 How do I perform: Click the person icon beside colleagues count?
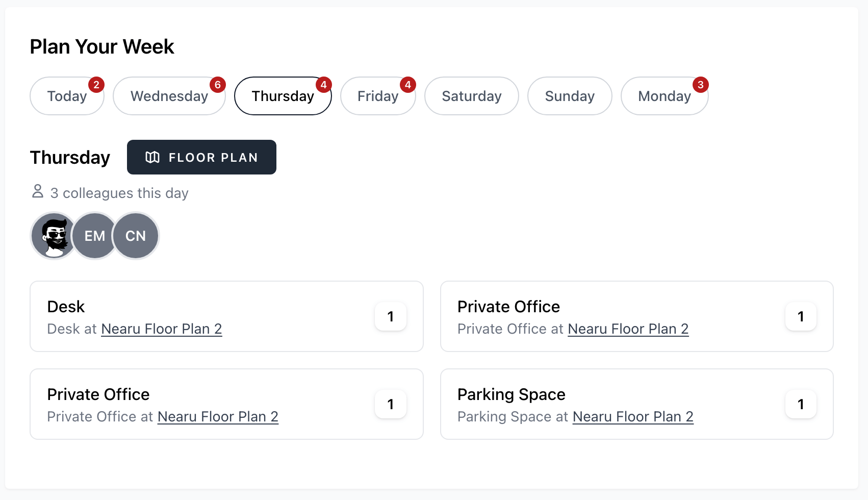[38, 191]
